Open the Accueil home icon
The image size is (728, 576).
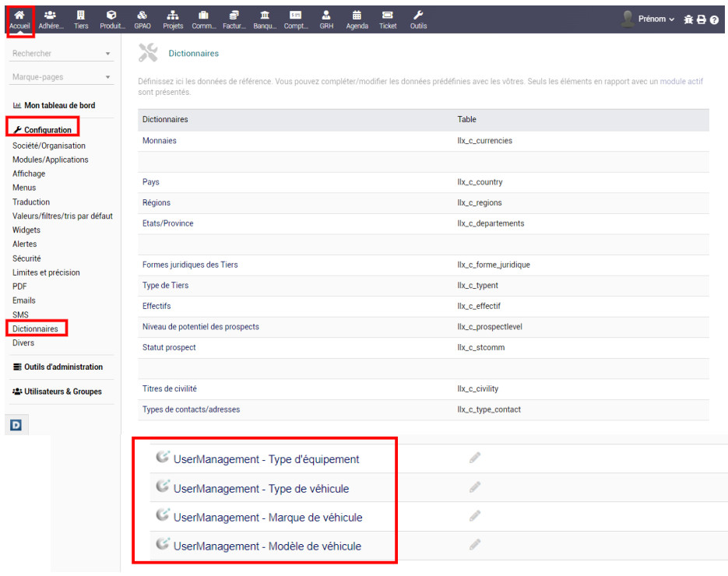[20, 19]
